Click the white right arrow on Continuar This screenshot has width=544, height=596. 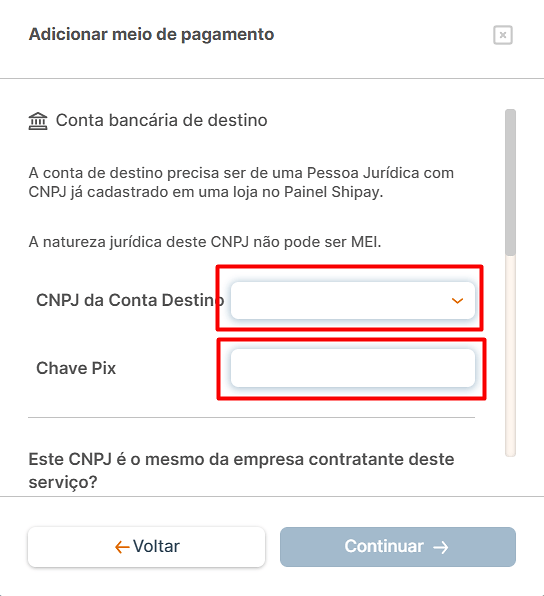(x=441, y=547)
